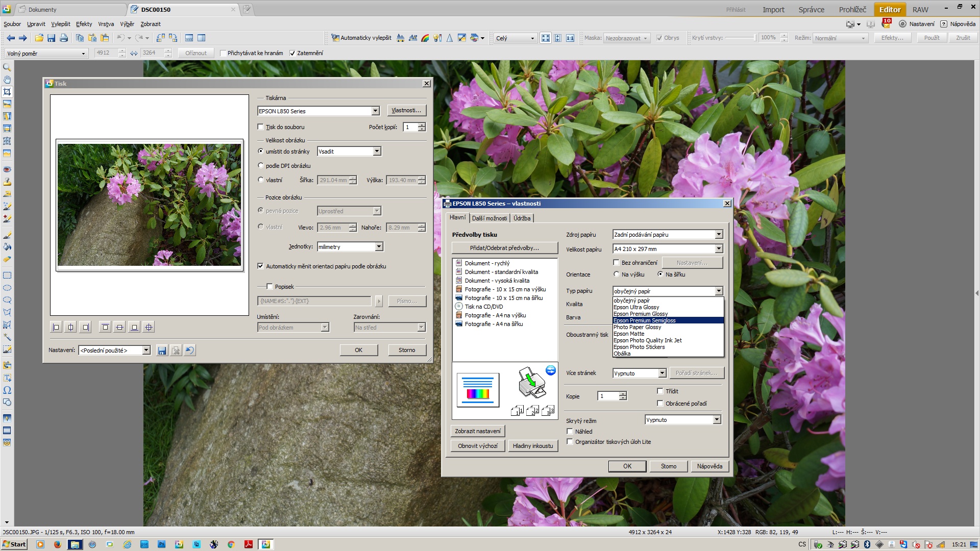Click Přidat/Odebrat předvolby button
The image size is (980, 551).
(504, 248)
